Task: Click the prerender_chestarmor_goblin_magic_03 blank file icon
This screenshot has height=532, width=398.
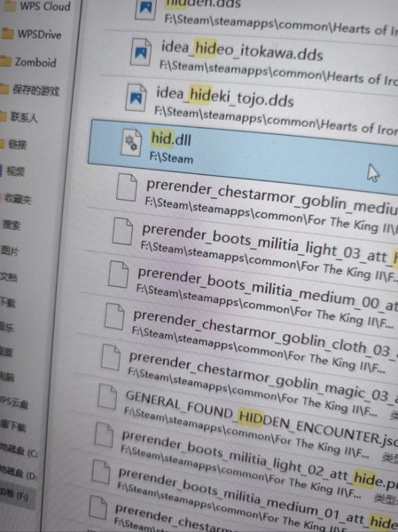Action: point(111,357)
